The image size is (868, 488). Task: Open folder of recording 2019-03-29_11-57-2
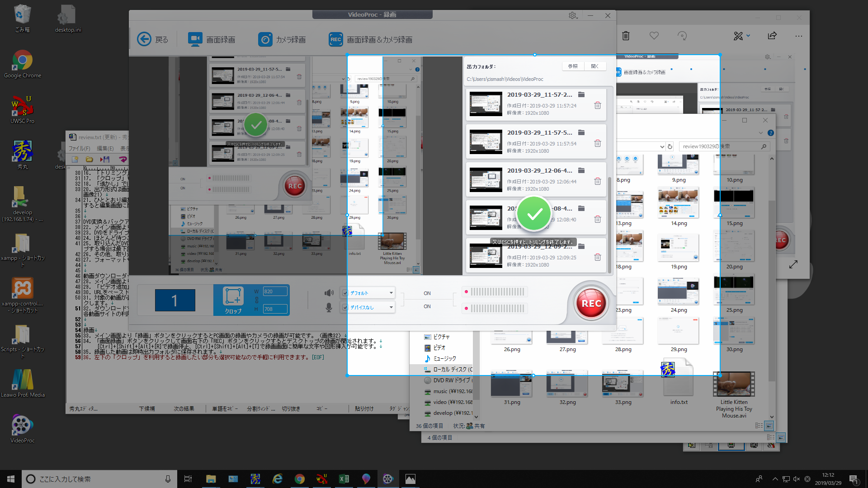(581, 94)
